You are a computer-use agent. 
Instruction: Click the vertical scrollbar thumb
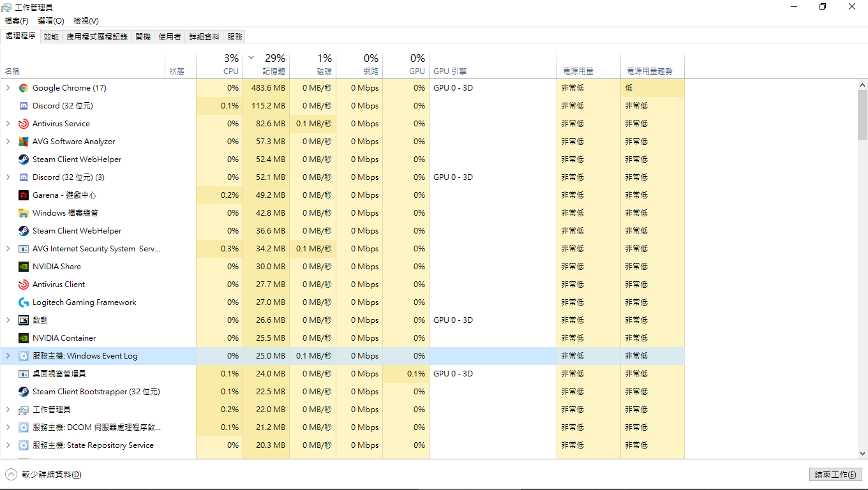[x=862, y=114]
